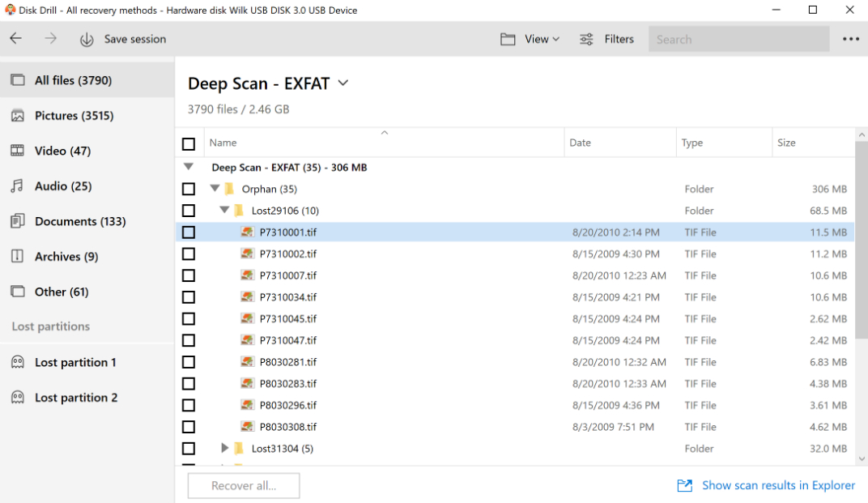Screen dimensions: 868x503
Task: Click the Lost31304 folder icon
Action: point(239,448)
